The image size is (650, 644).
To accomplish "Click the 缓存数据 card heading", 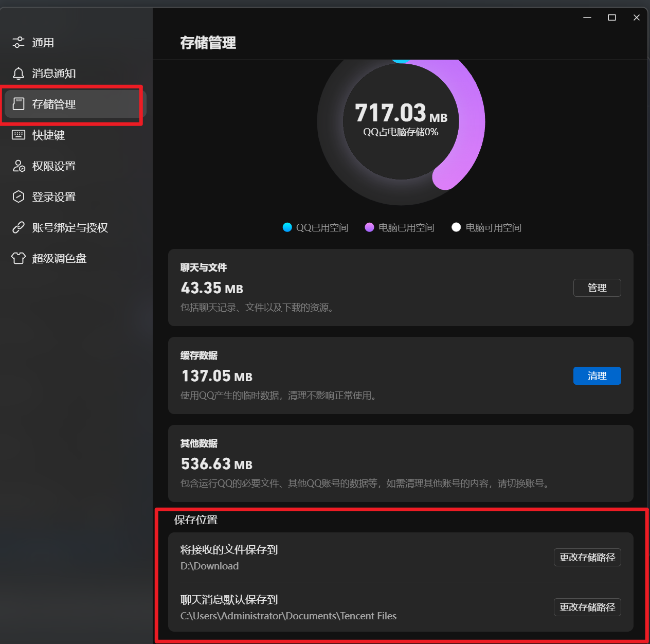I will tap(199, 355).
